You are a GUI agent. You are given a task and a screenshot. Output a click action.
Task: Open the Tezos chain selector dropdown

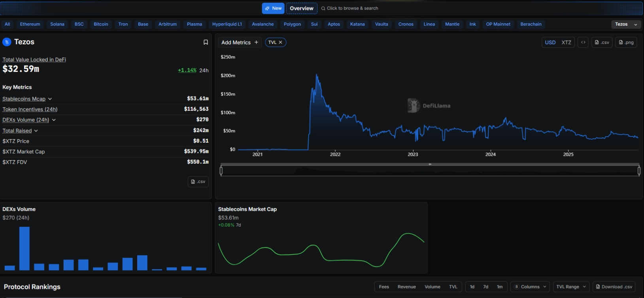[x=626, y=25]
